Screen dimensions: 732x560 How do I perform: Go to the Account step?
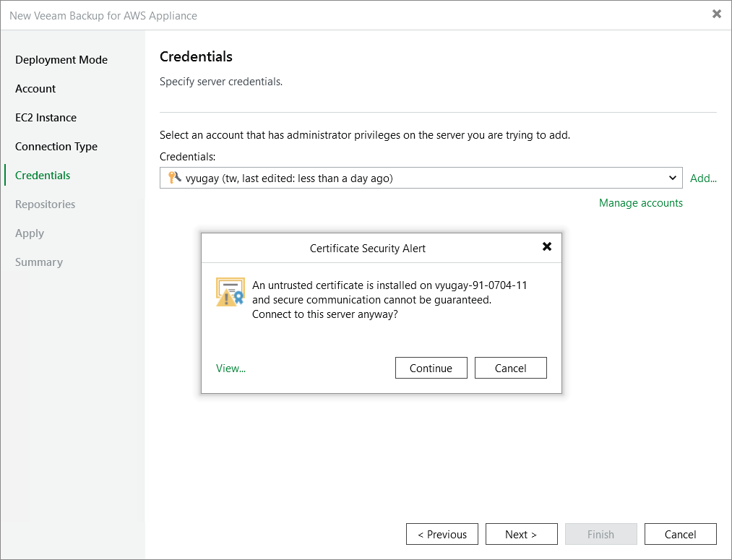pyautogui.click(x=35, y=89)
